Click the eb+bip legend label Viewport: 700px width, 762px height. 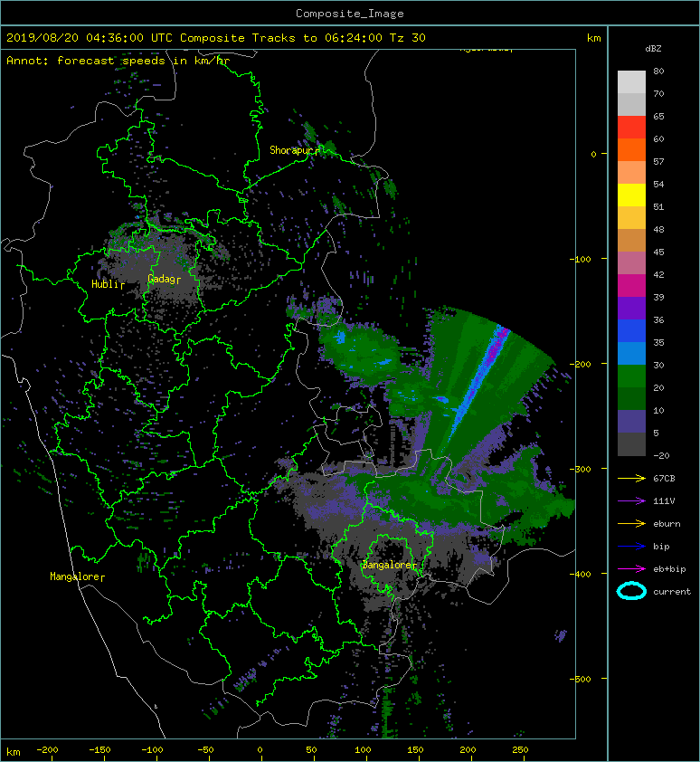(x=669, y=568)
